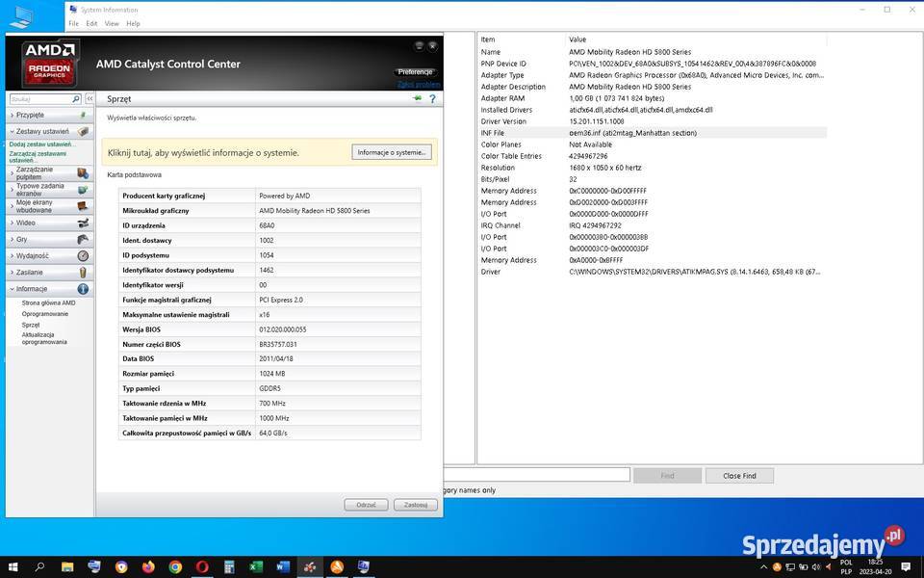The height and width of the screenshot is (578, 924).
Task: Click the Przypięte pin icon
Action: (x=83, y=115)
